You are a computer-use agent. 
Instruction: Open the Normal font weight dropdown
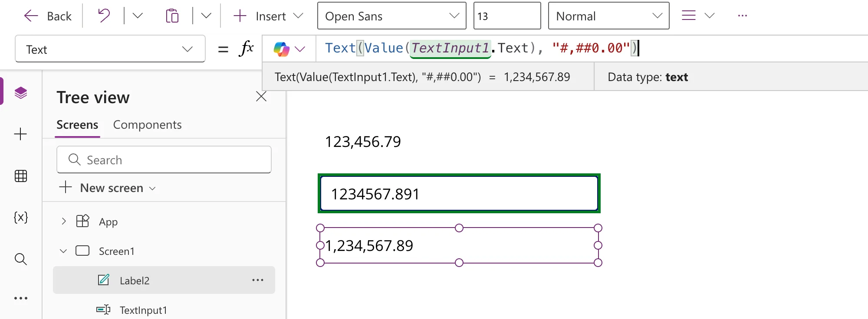tap(608, 16)
